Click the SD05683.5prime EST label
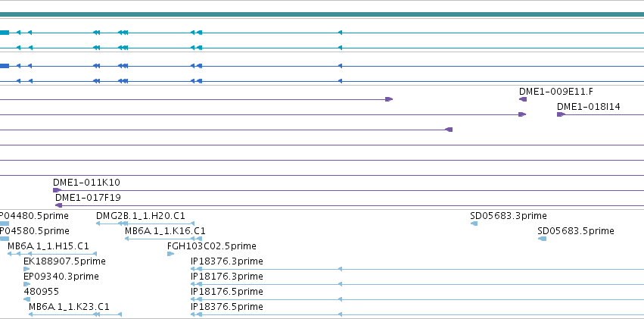Image resolution: width=644 pixels, height=319 pixels. pyautogui.click(x=576, y=231)
